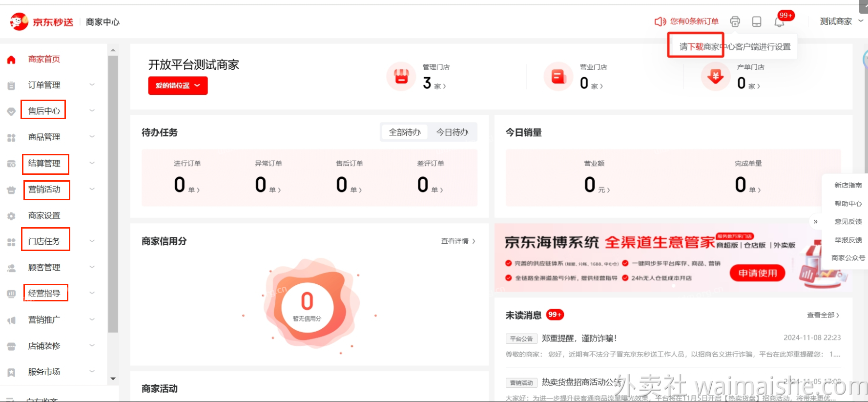Open notifications bell with 99+ badge
The width and height of the screenshot is (868, 402).
coord(779,21)
